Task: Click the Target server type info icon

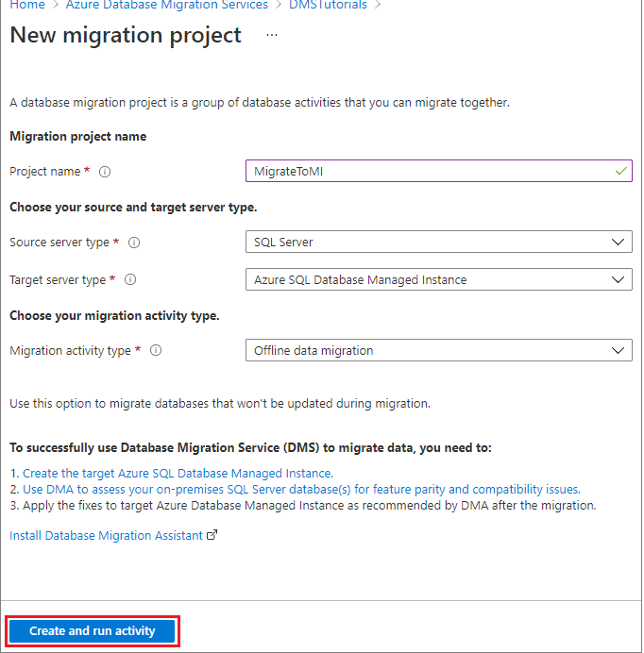Action: [130, 280]
